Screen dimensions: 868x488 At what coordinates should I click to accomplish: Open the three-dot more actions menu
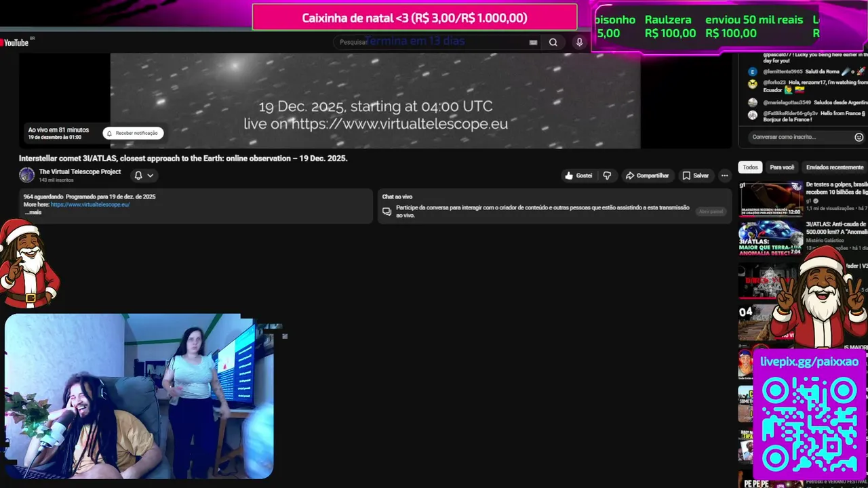pyautogui.click(x=724, y=176)
